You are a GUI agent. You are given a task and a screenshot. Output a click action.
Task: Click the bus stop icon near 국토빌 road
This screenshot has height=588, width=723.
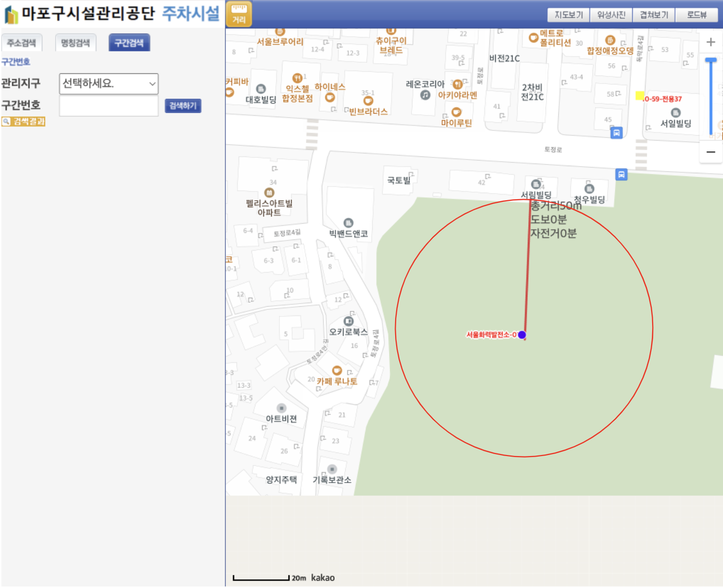click(621, 174)
